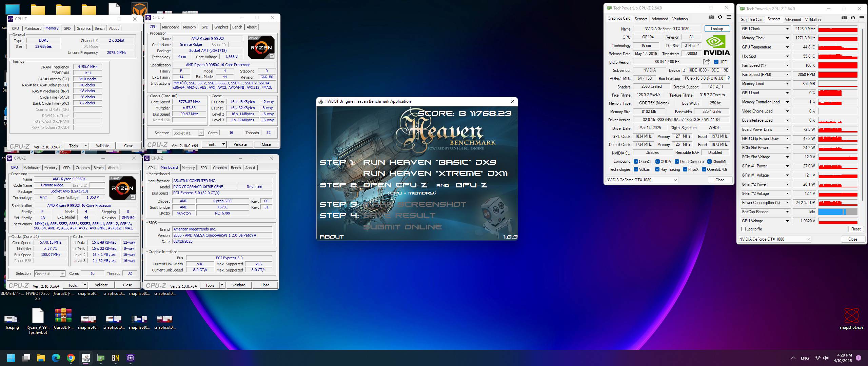The image size is (868, 366).
Task: Open Google Chrome from the taskbar
Action: tap(71, 358)
